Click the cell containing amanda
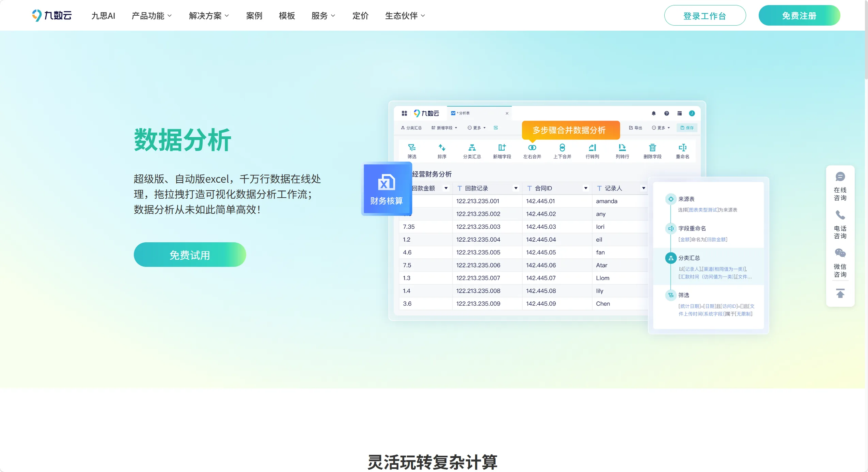This screenshot has width=868, height=472. click(620, 201)
